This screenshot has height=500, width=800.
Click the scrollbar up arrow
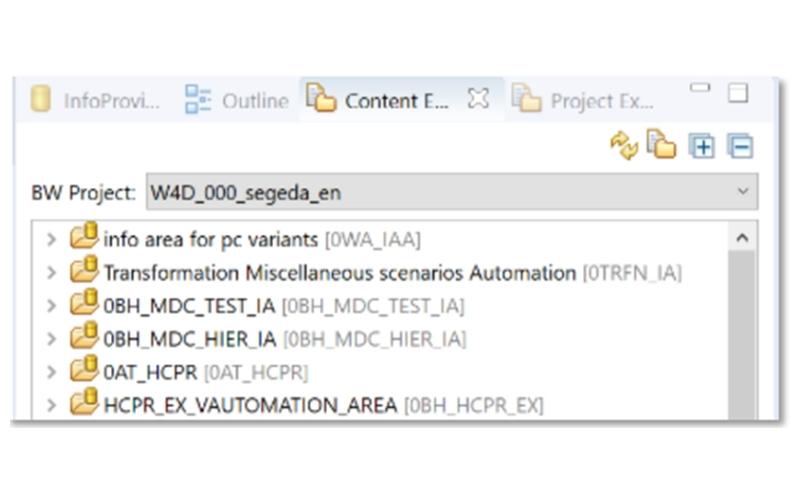pyautogui.click(x=742, y=238)
